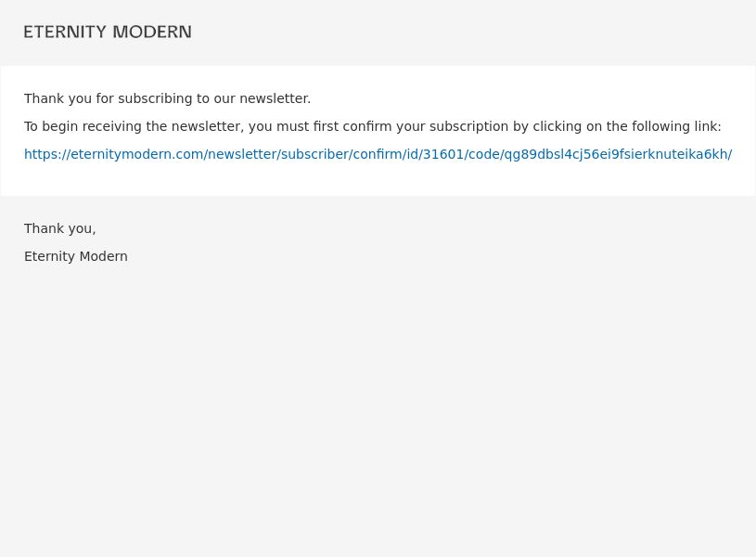Screen dimensions: 756x557
Task: Click the 'Eternity Modern' signature text
Action: [76, 256]
